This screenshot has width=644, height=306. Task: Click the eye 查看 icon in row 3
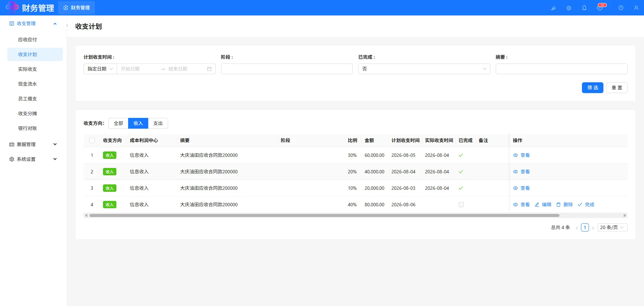(x=516, y=188)
